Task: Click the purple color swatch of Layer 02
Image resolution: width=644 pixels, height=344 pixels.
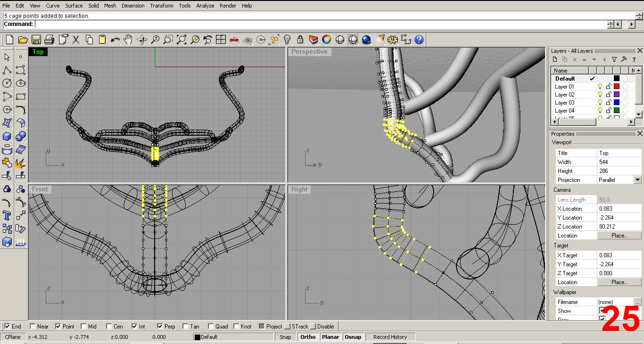Action: click(616, 94)
